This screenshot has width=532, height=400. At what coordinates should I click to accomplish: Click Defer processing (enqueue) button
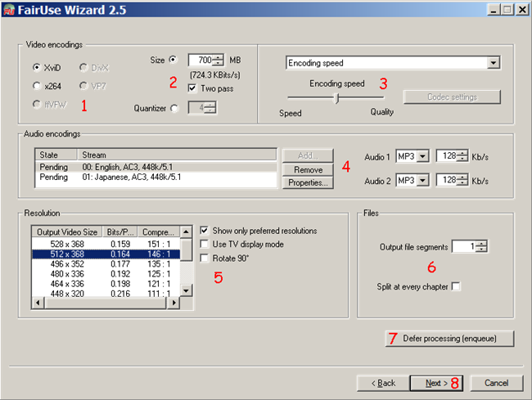(x=450, y=339)
